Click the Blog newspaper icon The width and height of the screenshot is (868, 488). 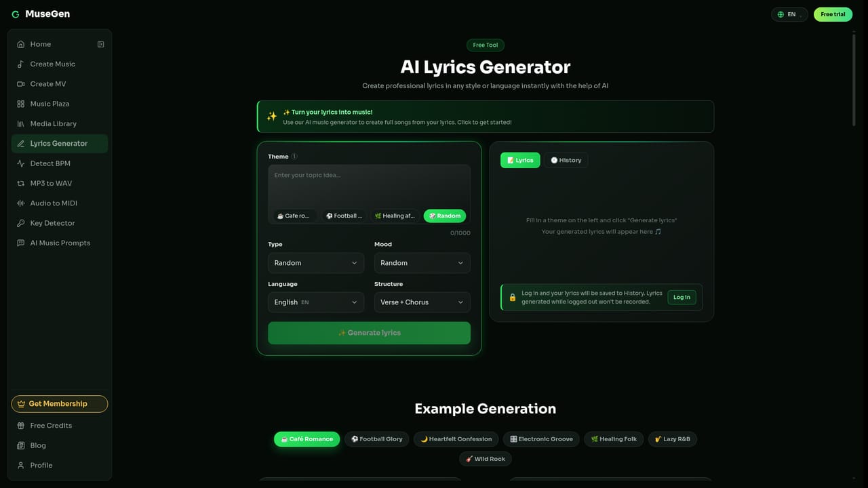[x=20, y=445]
